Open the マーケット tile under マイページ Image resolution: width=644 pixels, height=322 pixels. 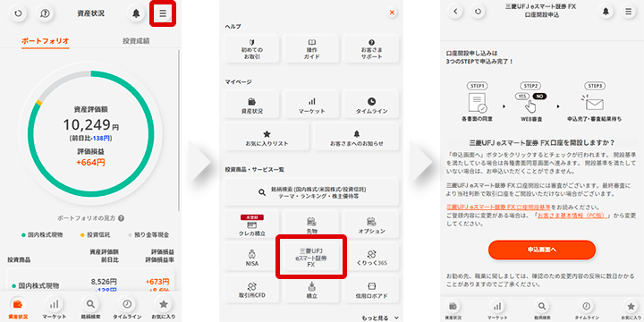click(312, 105)
